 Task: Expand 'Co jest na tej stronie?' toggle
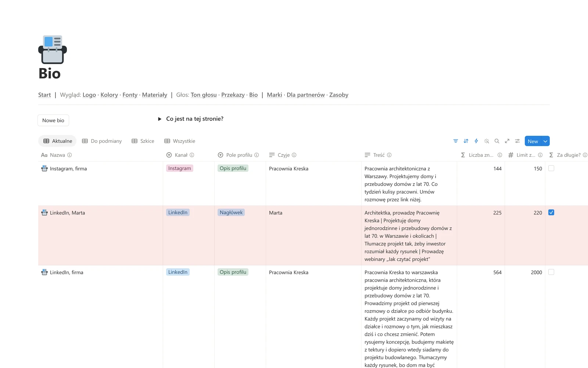click(159, 119)
